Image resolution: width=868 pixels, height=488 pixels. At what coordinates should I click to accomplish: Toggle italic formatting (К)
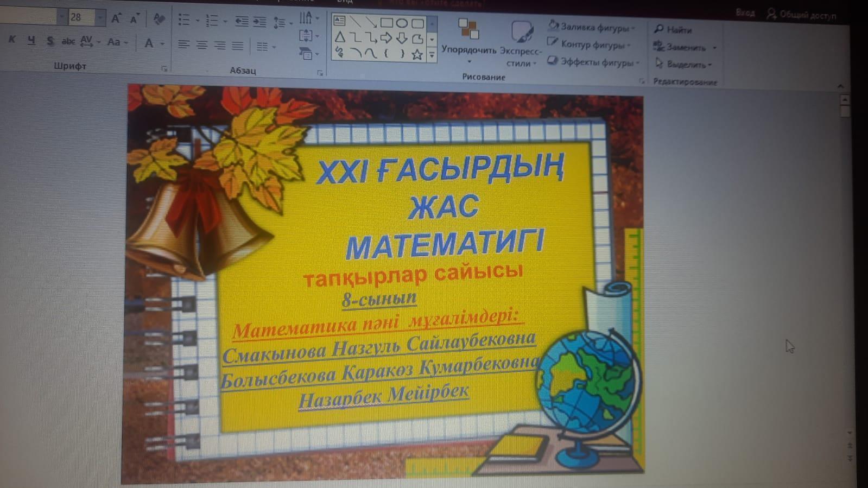click(x=12, y=40)
